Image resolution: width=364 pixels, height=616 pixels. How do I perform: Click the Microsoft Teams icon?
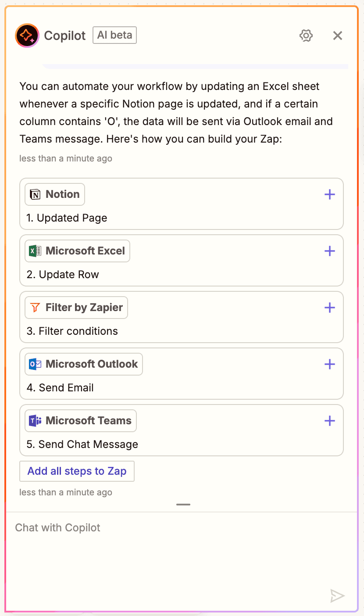35,421
